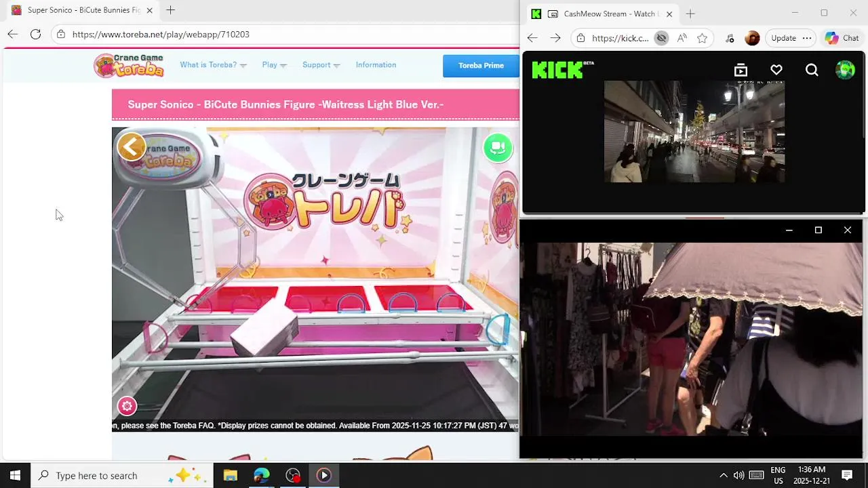Open Kick following heart icon
Image resolution: width=868 pixels, height=488 pixels.
coord(776,70)
